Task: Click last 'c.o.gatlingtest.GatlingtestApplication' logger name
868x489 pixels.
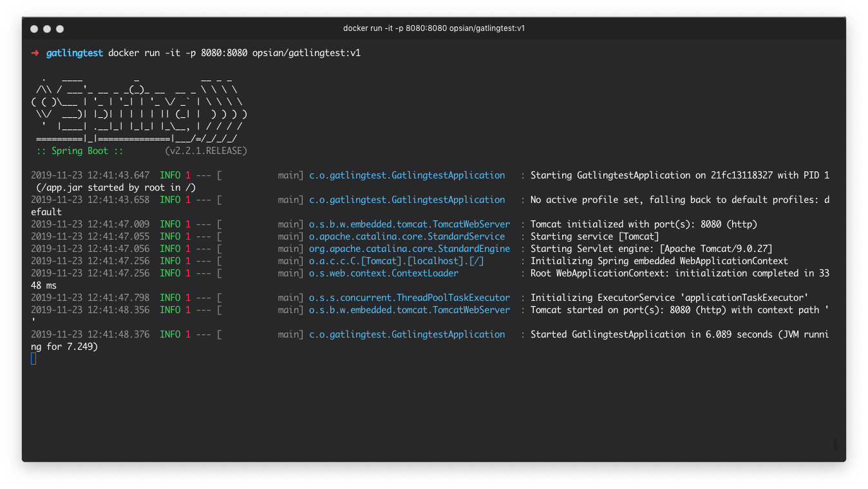Action: point(407,334)
